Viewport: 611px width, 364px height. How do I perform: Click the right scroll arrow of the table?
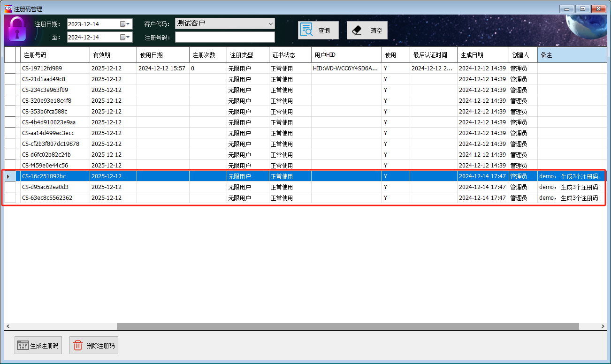[603, 326]
